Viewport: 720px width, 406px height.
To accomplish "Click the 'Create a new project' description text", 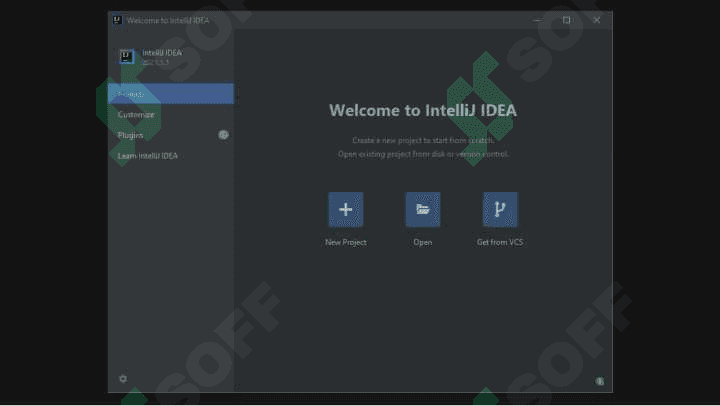I will point(423,140).
